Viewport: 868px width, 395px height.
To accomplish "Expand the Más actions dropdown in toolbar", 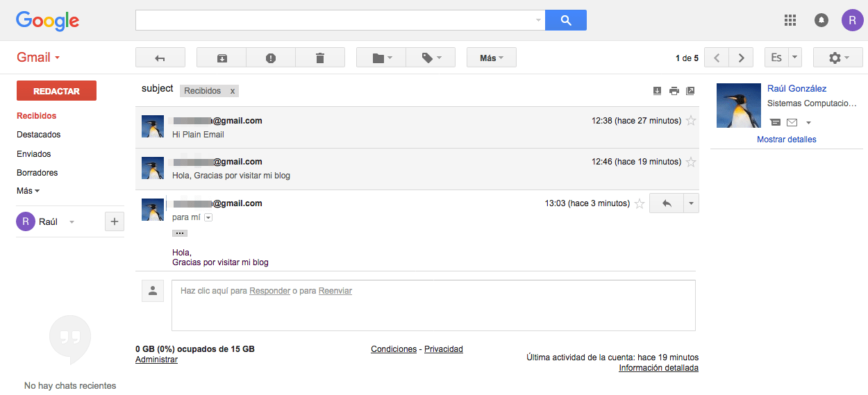I will point(491,58).
